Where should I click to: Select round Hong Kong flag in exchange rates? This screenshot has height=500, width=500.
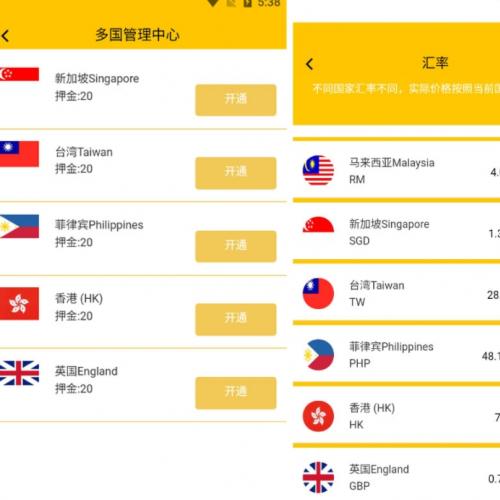(x=318, y=416)
